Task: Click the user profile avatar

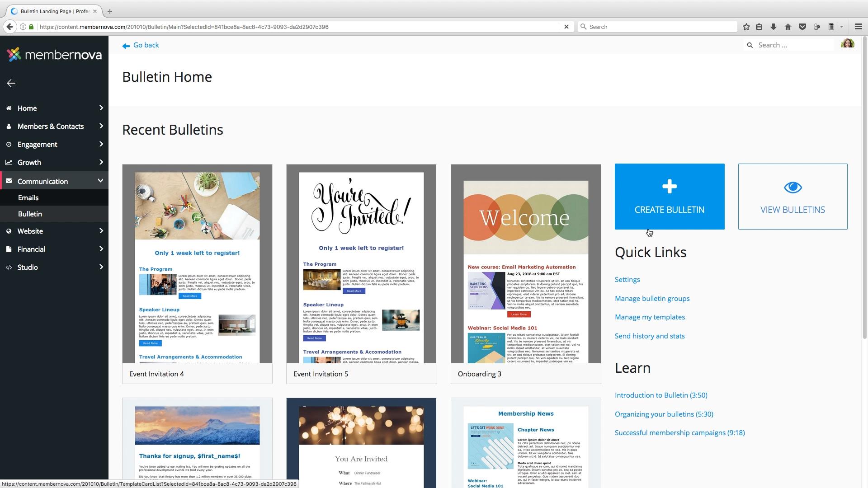Action: (x=847, y=44)
